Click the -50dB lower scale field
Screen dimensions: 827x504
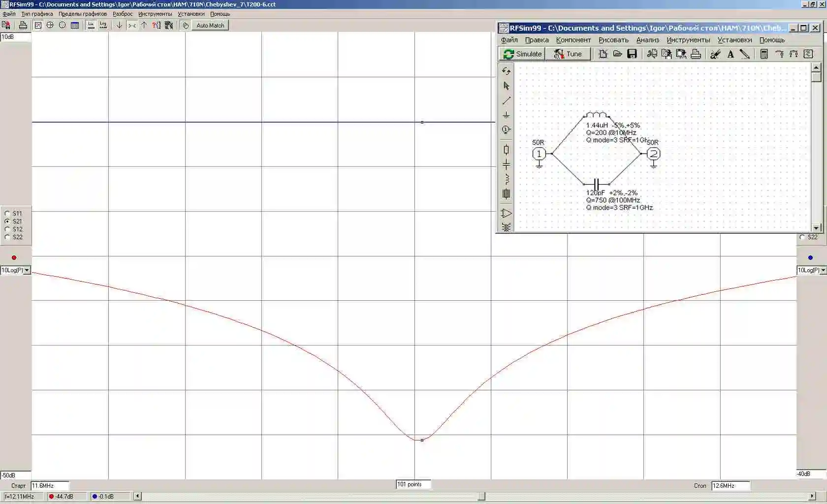tap(16, 475)
